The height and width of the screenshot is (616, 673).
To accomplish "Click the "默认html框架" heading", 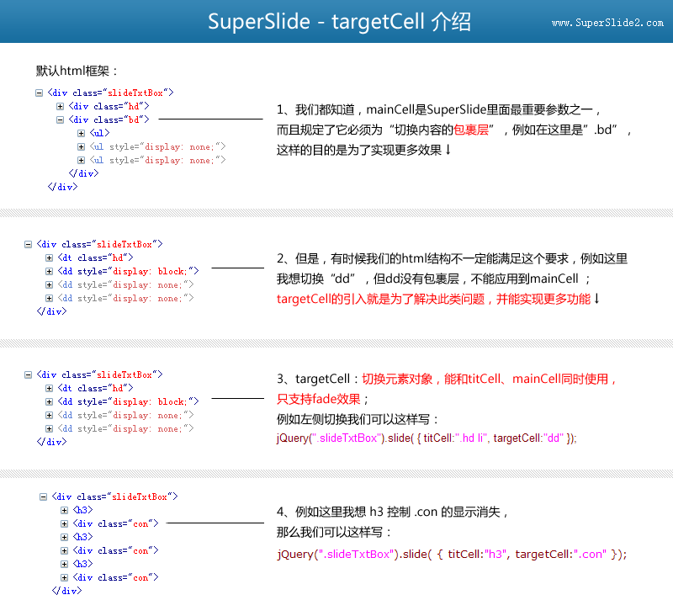I will [77, 72].
